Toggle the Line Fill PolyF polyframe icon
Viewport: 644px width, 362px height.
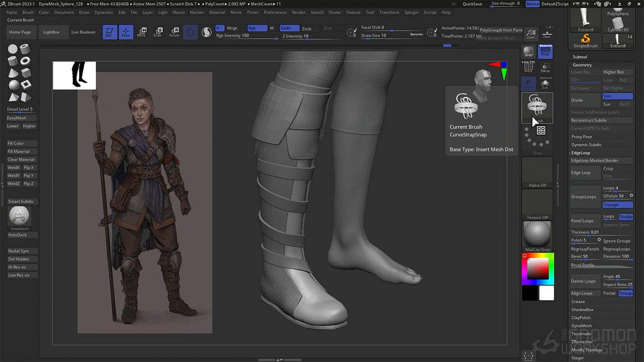tap(528, 66)
